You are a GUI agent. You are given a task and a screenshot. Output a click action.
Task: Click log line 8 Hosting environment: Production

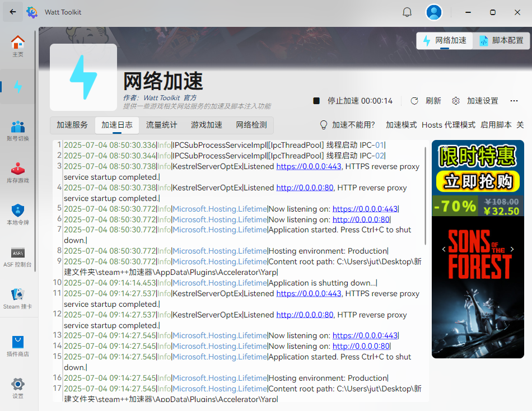(x=328, y=251)
